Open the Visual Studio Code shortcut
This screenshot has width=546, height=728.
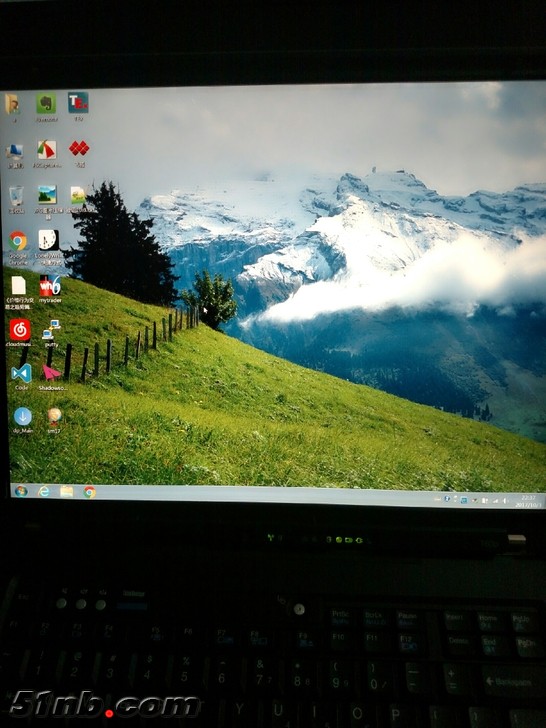[22, 373]
